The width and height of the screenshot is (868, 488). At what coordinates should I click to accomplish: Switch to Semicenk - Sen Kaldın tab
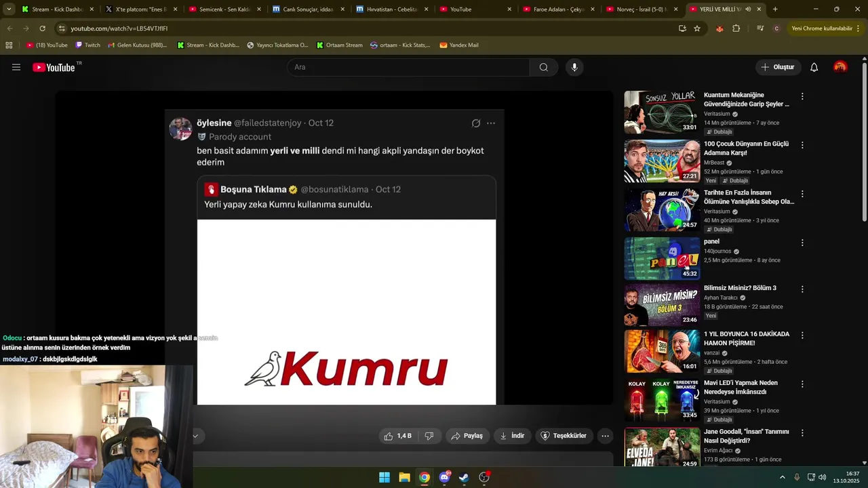pyautogui.click(x=225, y=9)
